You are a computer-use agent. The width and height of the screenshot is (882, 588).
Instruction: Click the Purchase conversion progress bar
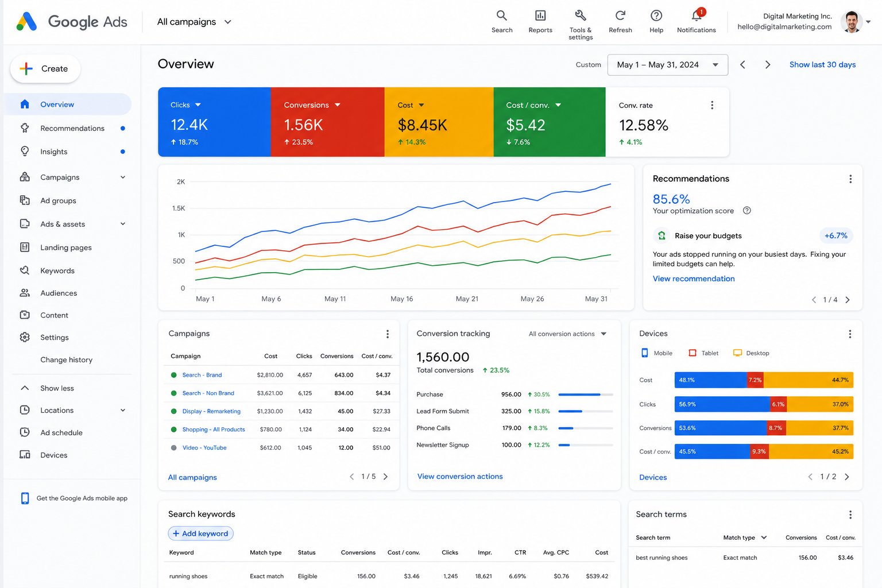pos(586,394)
